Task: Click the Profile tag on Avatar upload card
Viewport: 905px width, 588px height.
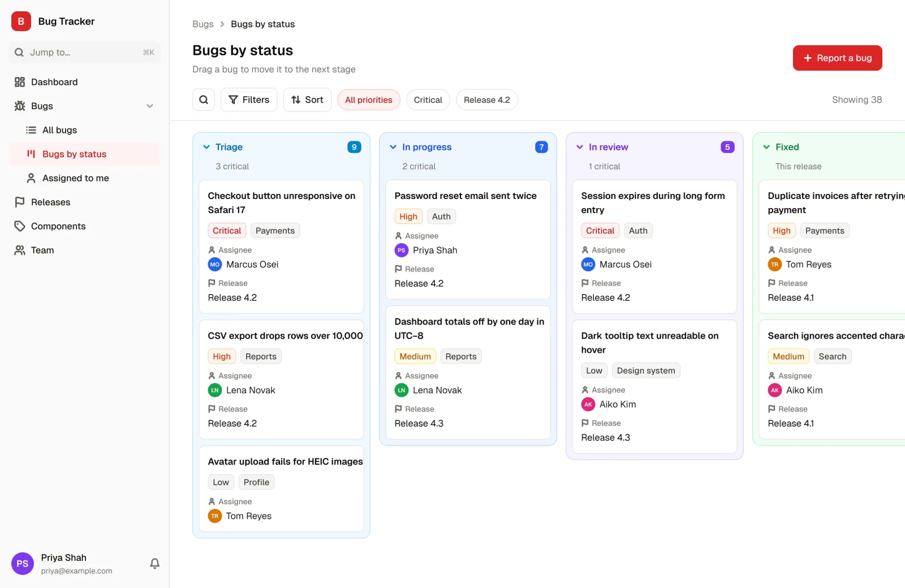Action: coord(256,482)
